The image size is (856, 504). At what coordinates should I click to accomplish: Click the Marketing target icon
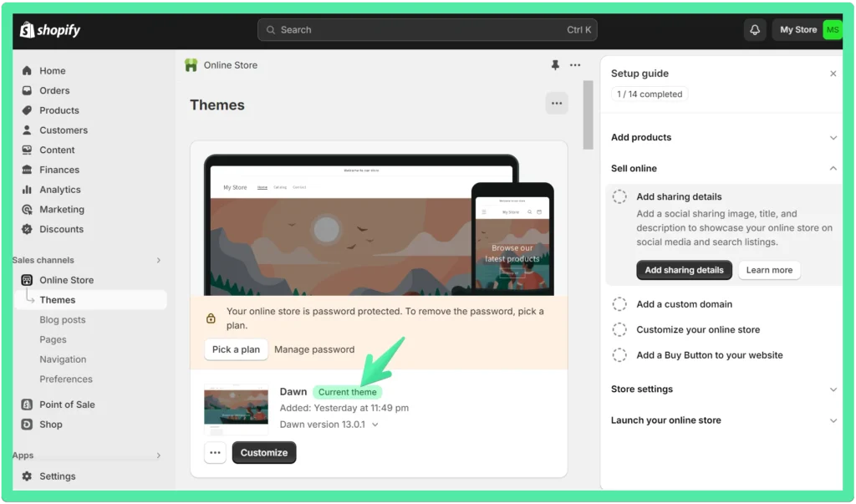pyautogui.click(x=27, y=209)
